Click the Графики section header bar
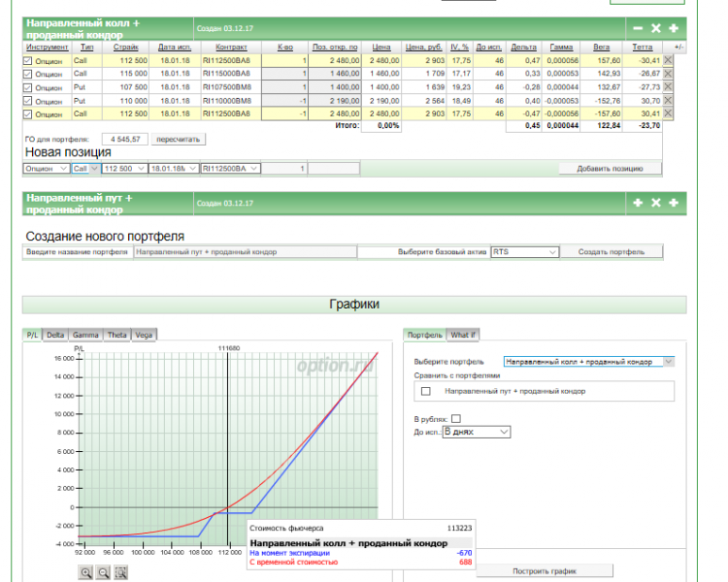The image size is (728, 582). coord(354,305)
